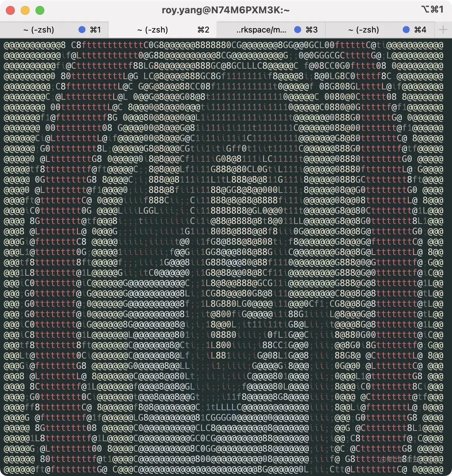
Task: Select the ~ (-zsh) tab labeled ⌘2
Action: [162, 30]
